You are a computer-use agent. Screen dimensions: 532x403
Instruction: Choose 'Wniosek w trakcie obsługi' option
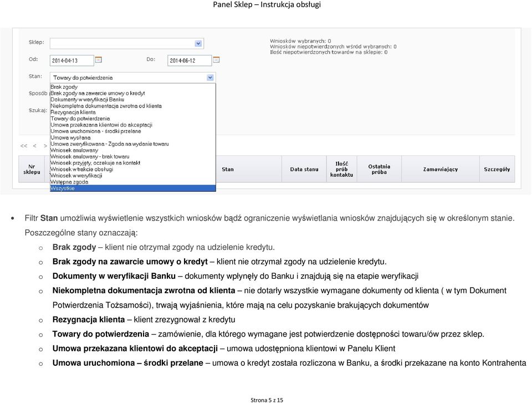pyautogui.click(x=132, y=169)
